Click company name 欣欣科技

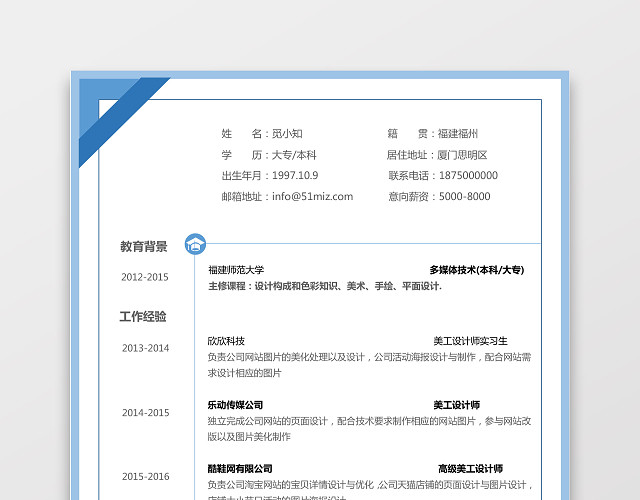226,341
